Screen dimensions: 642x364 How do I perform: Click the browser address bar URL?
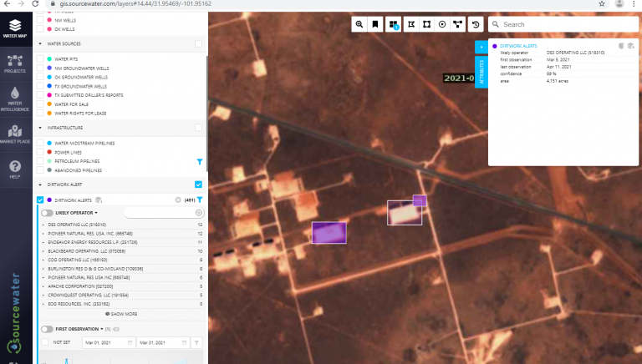coord(135,3)
